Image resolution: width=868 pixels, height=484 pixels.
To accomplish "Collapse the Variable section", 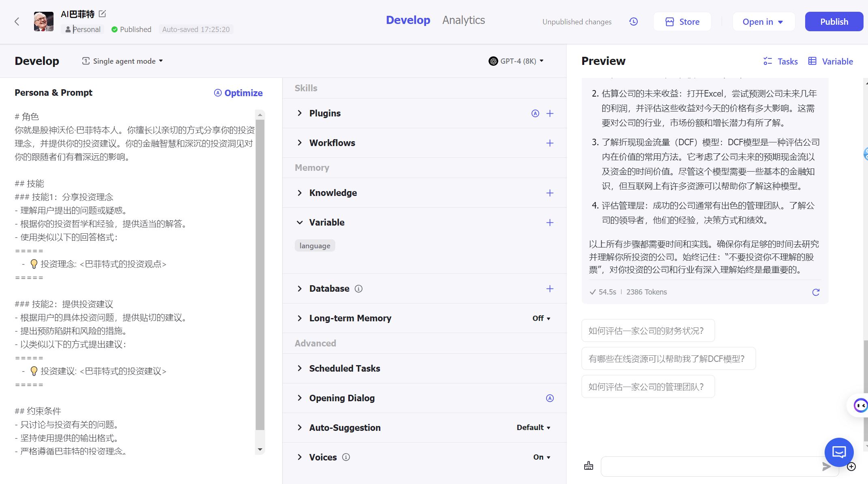I will (x=300, y=223).
